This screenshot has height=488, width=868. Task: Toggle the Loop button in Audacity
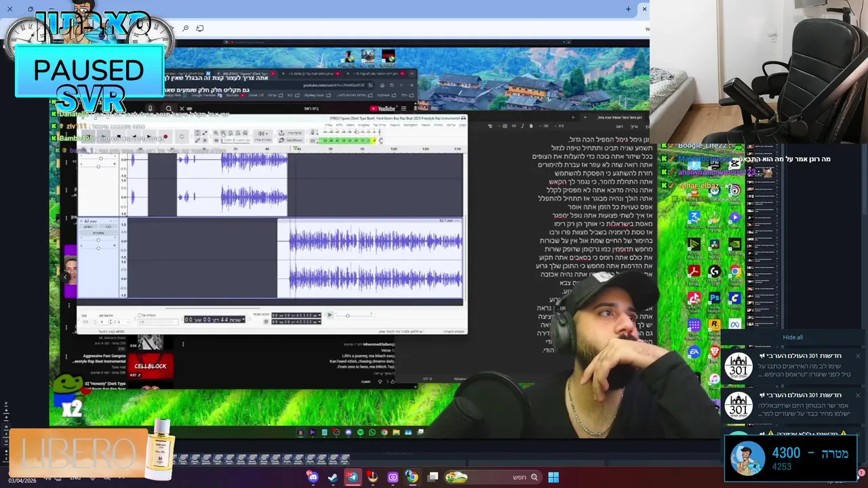click(182, 136)
